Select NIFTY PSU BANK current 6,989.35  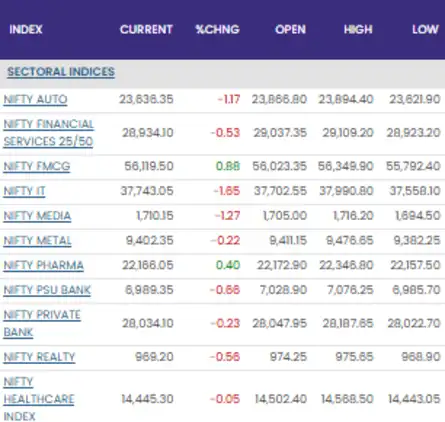(149, 290)
